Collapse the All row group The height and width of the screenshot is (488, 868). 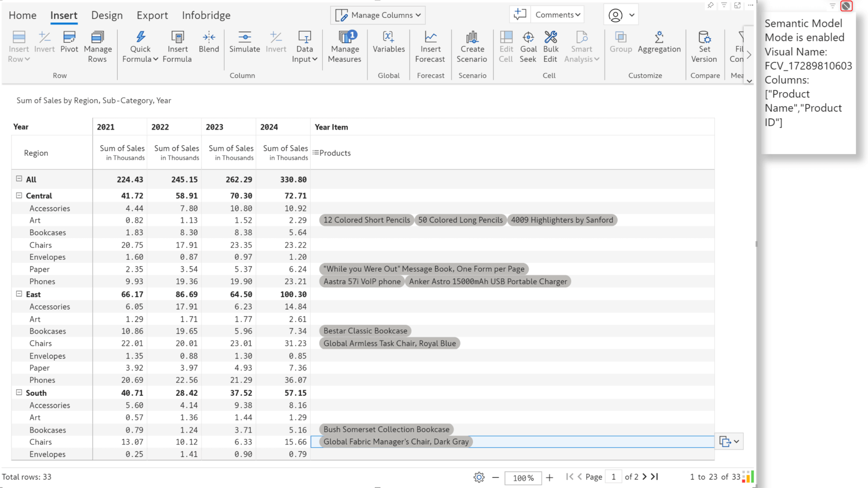click(19, 178)
